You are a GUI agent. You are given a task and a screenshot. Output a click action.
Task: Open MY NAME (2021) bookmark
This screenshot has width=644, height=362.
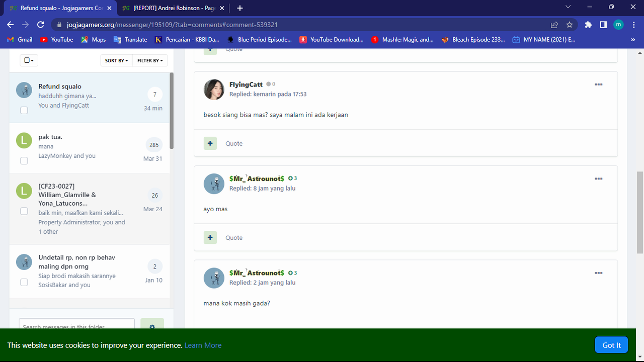pyautogui.click(x=544, y=39)
